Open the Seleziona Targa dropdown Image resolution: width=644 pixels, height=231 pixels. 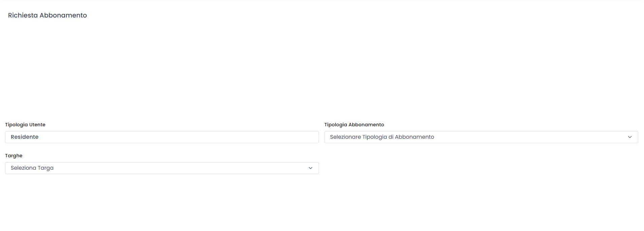[162, 168]
